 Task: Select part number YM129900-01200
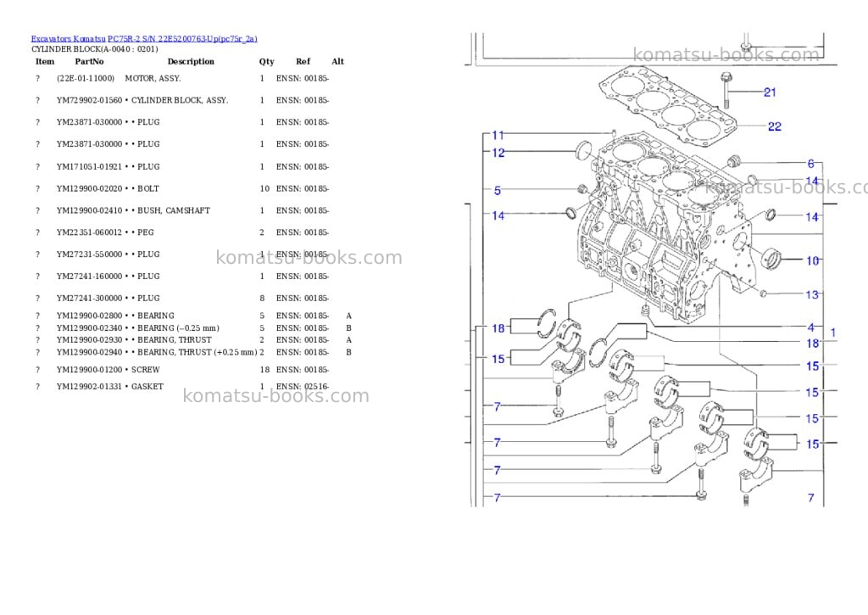pyautogui.click(x=89, y=370)
